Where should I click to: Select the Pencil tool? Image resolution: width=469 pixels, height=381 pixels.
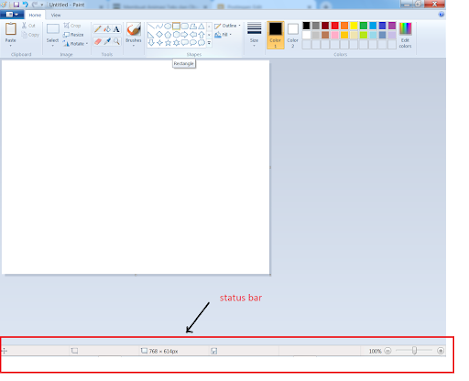tap(98, 29)
